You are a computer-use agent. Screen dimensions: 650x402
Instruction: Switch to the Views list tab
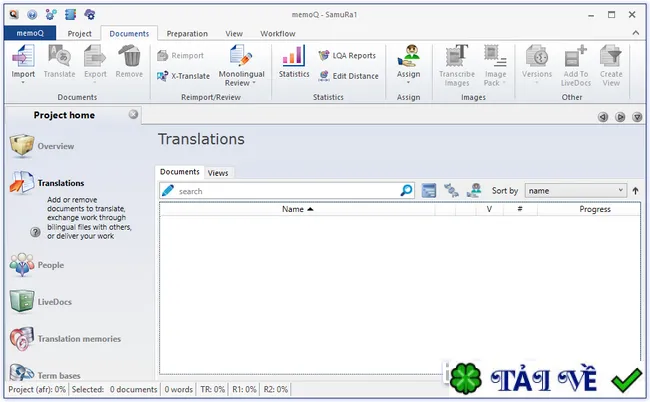point(218,173)
